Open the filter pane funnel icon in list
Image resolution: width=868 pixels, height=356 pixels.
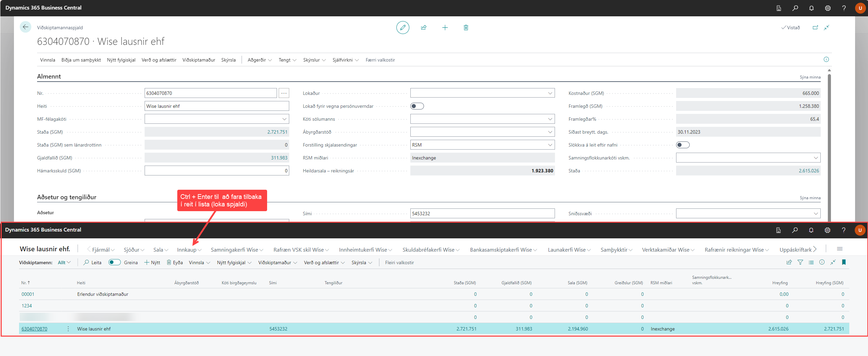(800, 262)
